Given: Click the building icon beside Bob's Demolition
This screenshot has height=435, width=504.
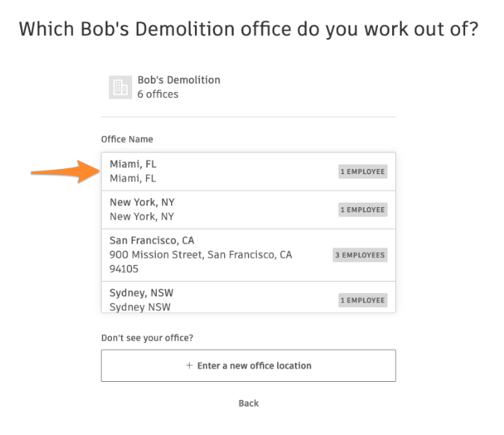Looking at the screenshot, I should (120, 87).
